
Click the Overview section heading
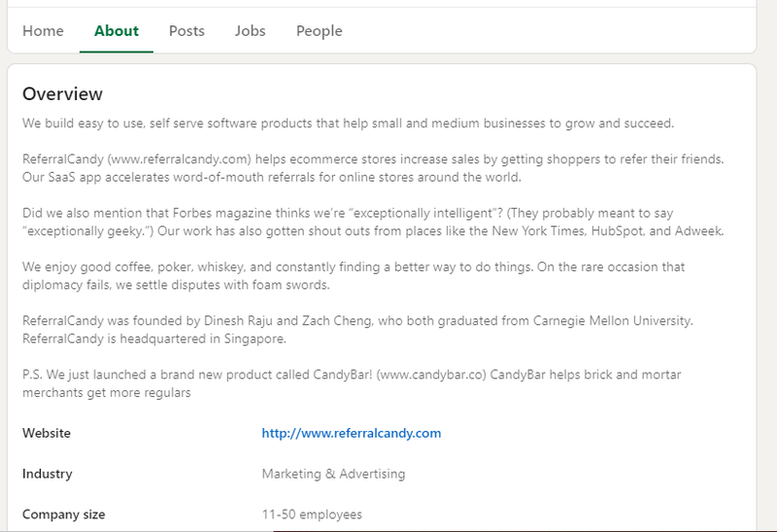[x=62, y=93]
